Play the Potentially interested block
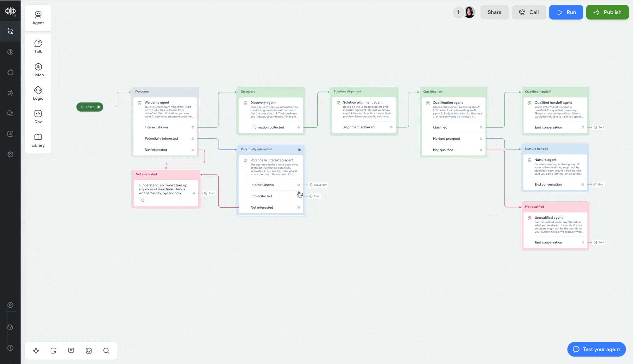The height and width of the screenshot is (364, 633). pyautogui.click(x=300, y=150)
